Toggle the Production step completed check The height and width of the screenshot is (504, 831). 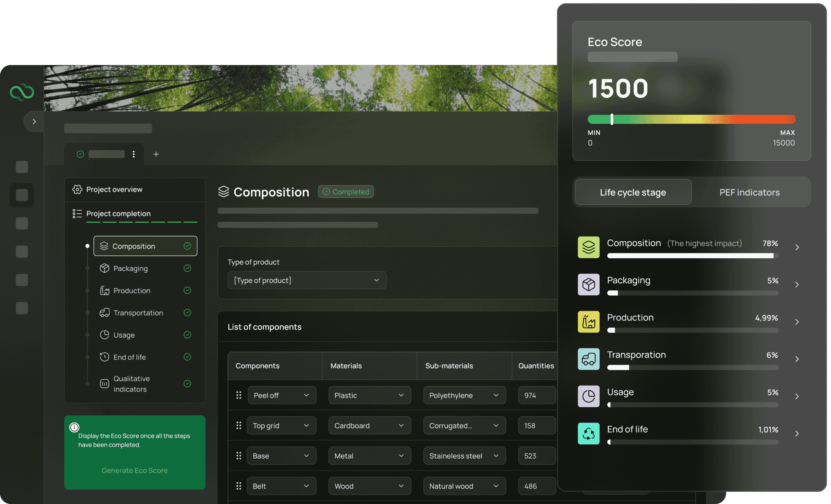click(188, 290)
